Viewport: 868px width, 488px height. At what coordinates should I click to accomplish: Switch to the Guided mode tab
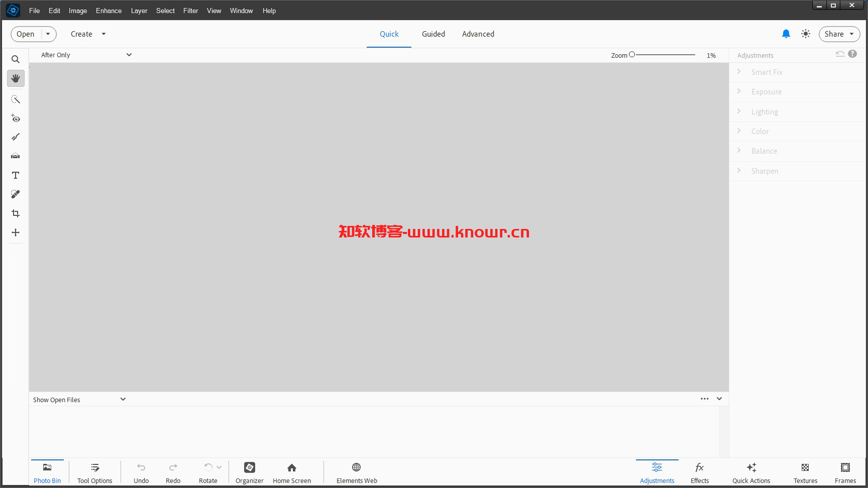coord(433,34)
